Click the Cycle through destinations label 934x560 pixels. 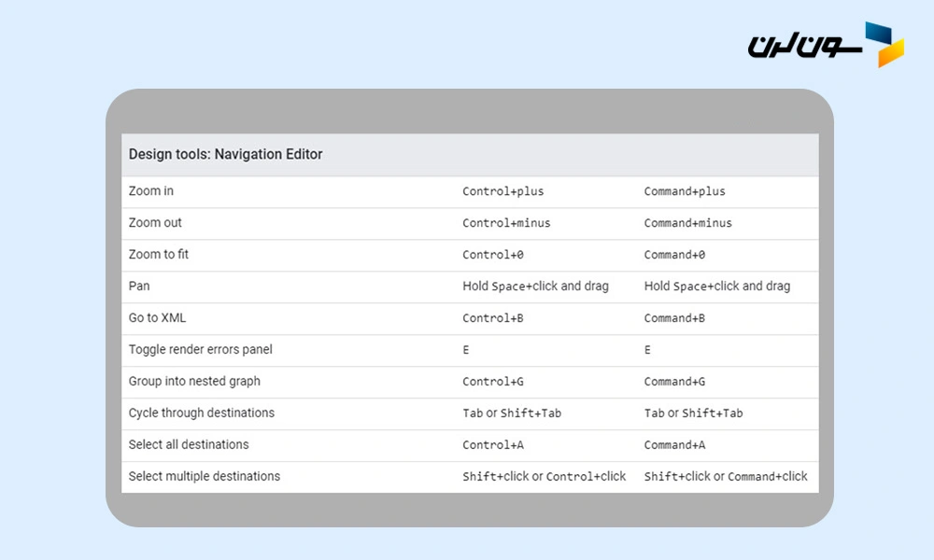202,413
